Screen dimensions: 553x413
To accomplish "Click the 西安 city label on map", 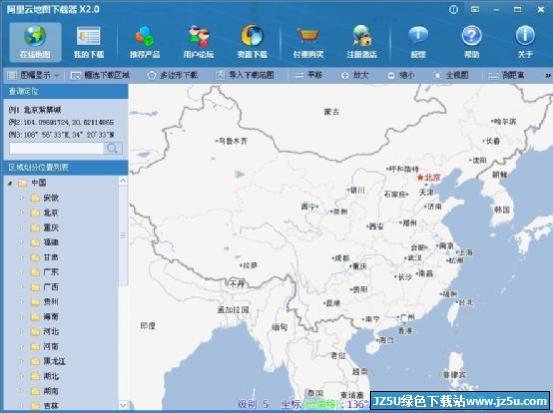I will tap(376, 226).
